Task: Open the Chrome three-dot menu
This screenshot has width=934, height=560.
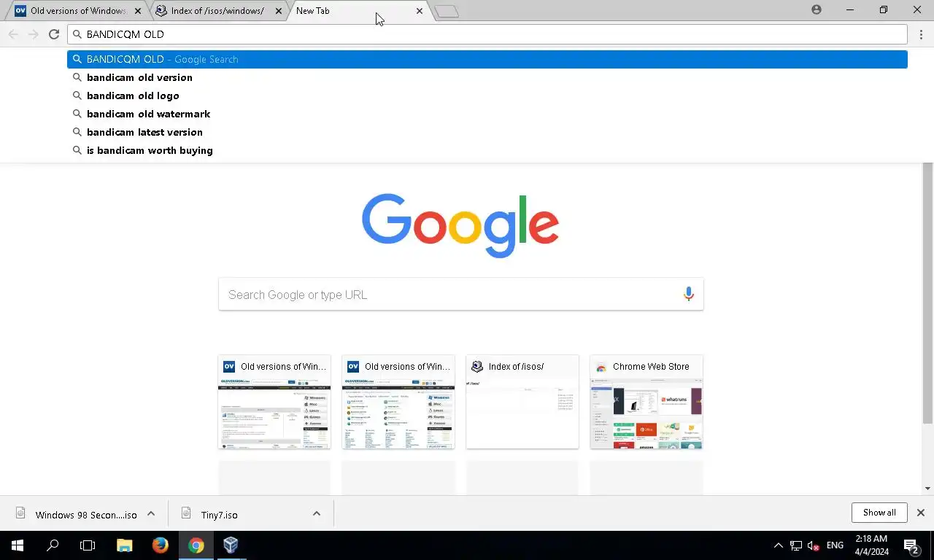Action: coord(921,34)
